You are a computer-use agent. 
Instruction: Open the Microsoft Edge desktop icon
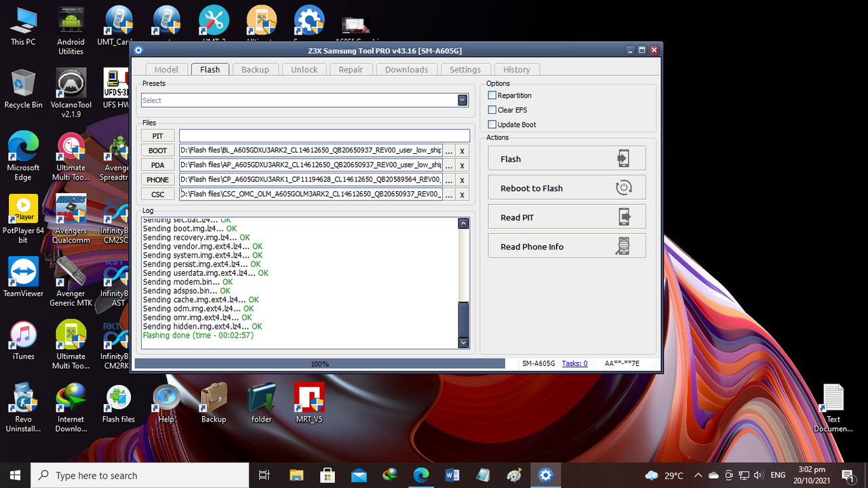pyautogui.click(x=23, y=157)
